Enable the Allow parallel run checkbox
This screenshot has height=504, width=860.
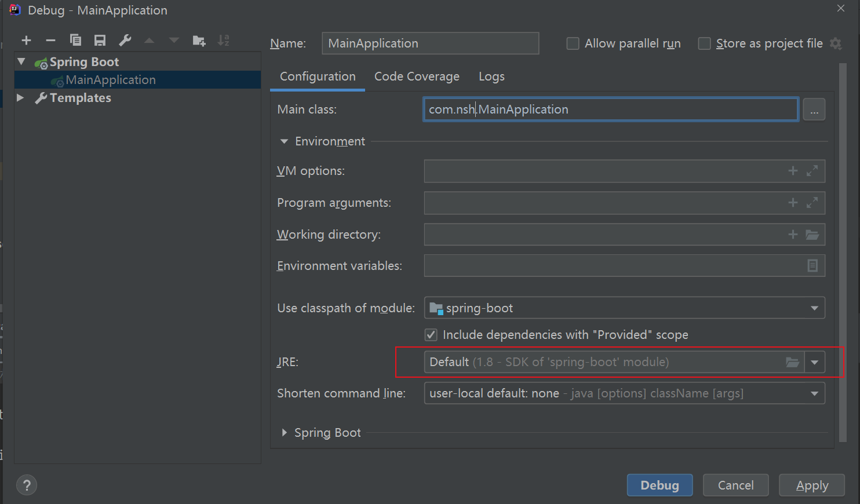pos(573,43)
